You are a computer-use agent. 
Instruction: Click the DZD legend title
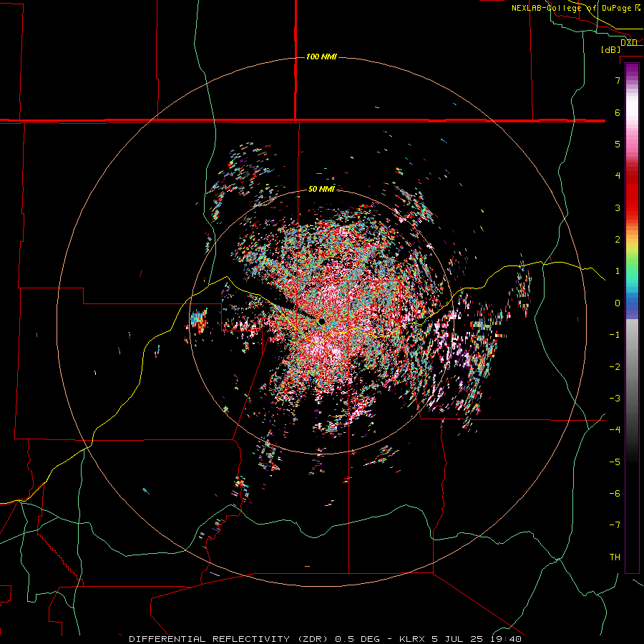(x=629, y=43)
